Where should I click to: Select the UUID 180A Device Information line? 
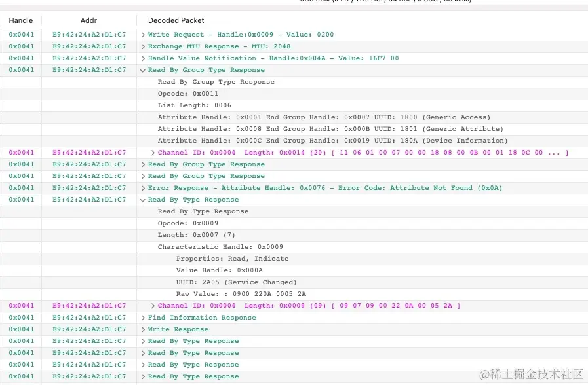(x=332, y=140)
